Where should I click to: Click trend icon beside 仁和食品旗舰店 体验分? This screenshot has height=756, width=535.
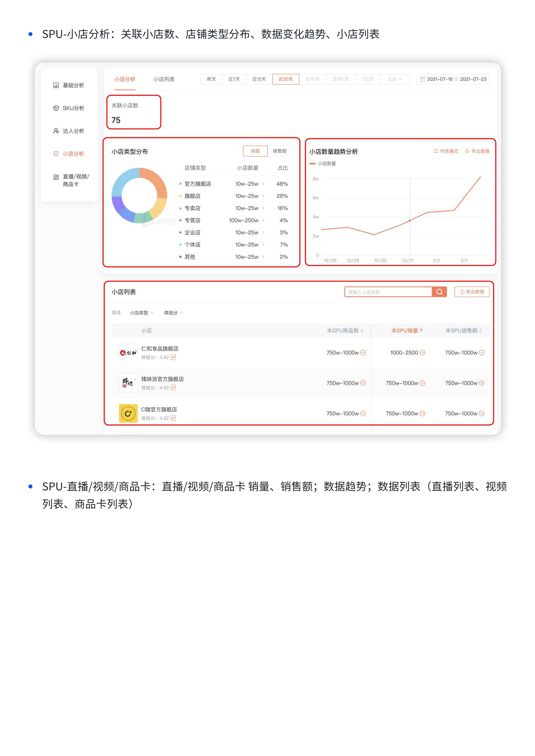(173, 357)
